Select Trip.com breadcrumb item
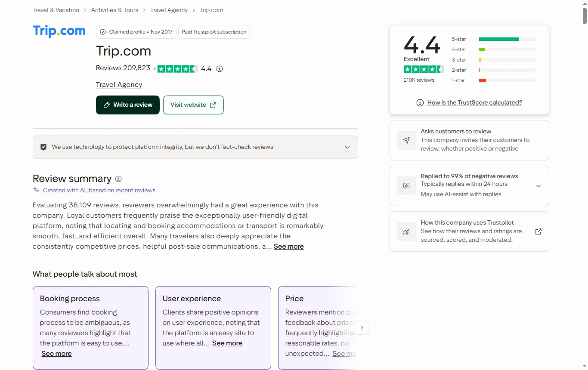This screenshot has width=588, height=370. (x=211, y=10)
